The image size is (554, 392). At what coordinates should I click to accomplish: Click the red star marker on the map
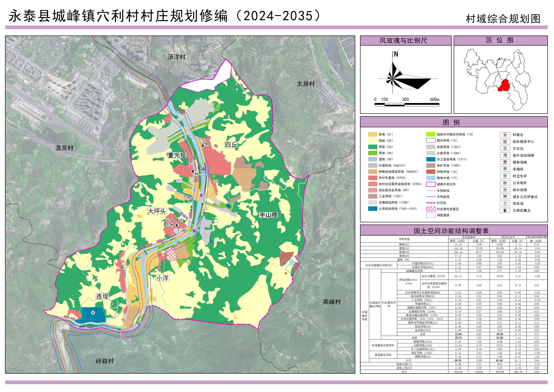coord(168,220)
